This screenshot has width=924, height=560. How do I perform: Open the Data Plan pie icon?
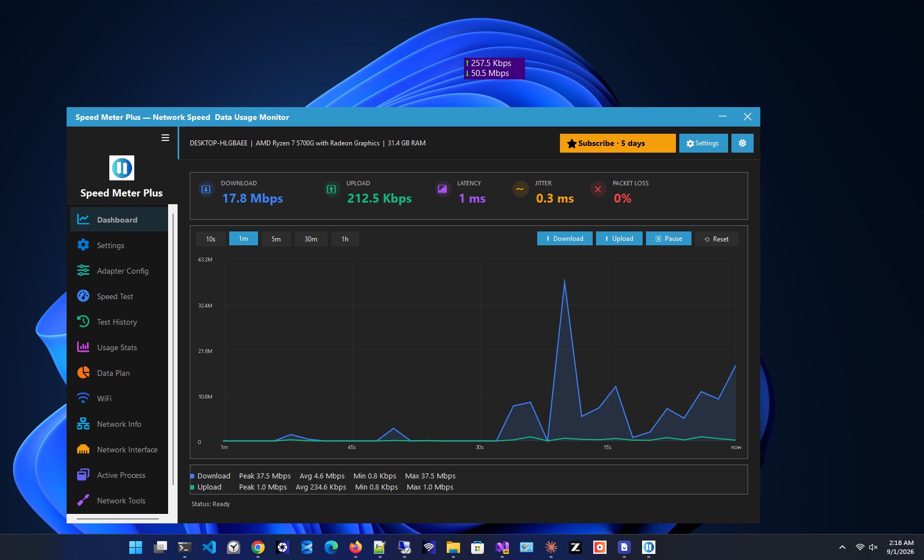point(83,372)
